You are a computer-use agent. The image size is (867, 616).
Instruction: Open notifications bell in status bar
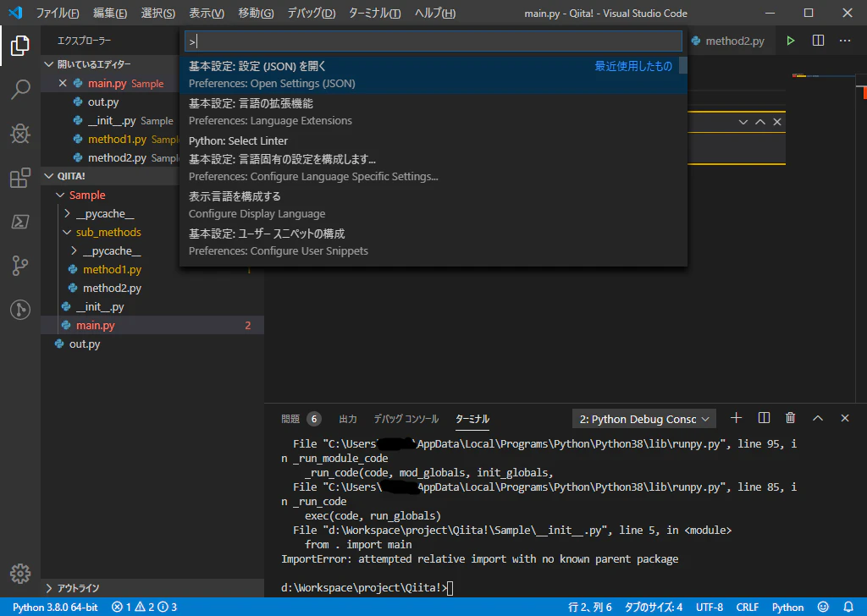click(x=848, y=608)
